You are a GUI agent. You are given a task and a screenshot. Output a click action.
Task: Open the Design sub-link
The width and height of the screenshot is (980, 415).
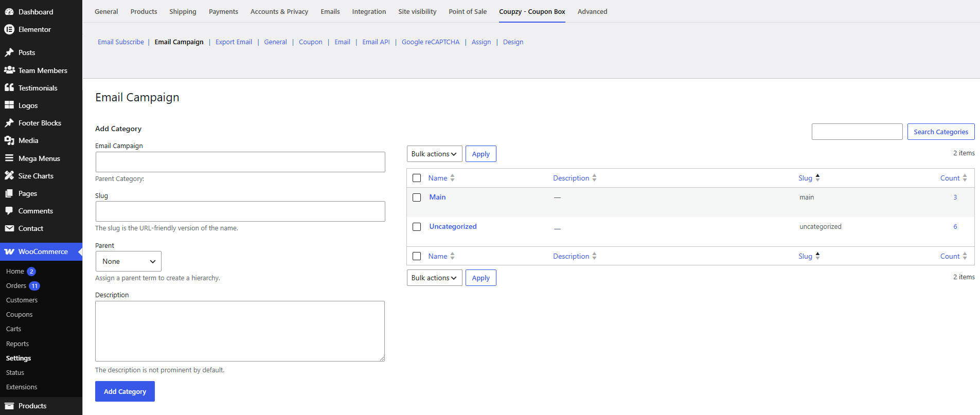click(513, 42)
